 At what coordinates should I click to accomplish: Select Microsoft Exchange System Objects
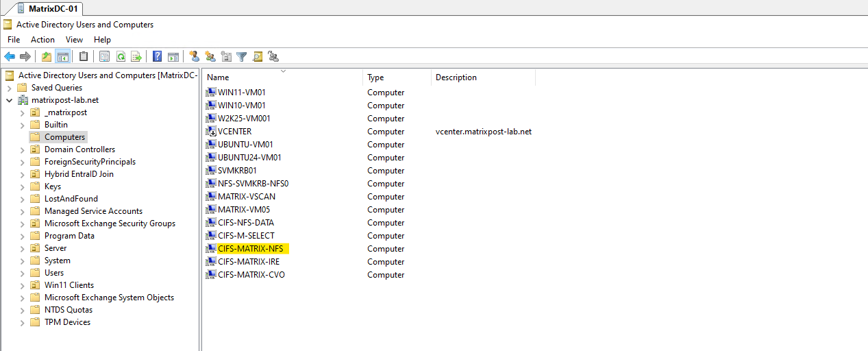coord(109,298)
